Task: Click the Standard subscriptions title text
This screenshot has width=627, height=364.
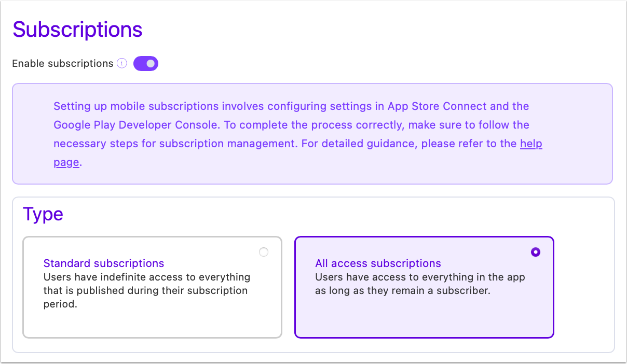Action: pyautogui.click(x=104, y=263)
